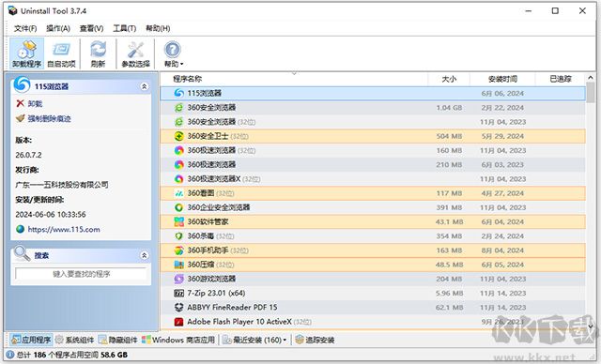The width and height of the screenshot is (601, 364).
Task: Click 360软件管家 icon
Action: point(178,221)
